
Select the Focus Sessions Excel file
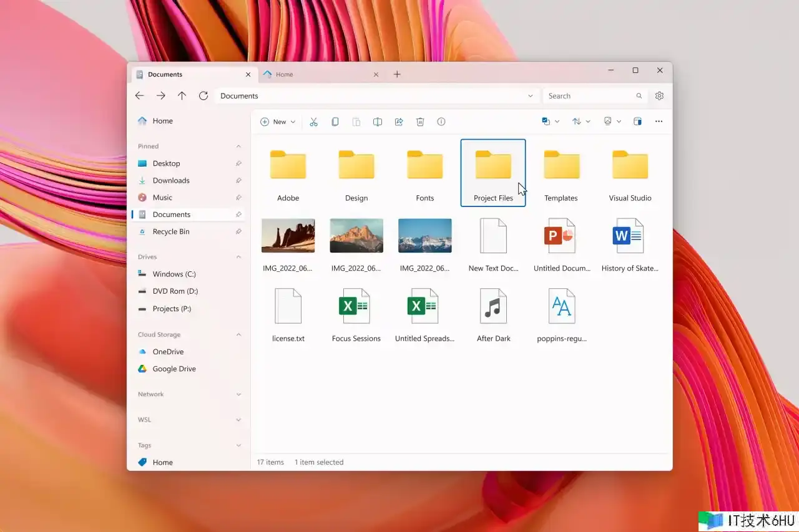(x=356, y=314)
